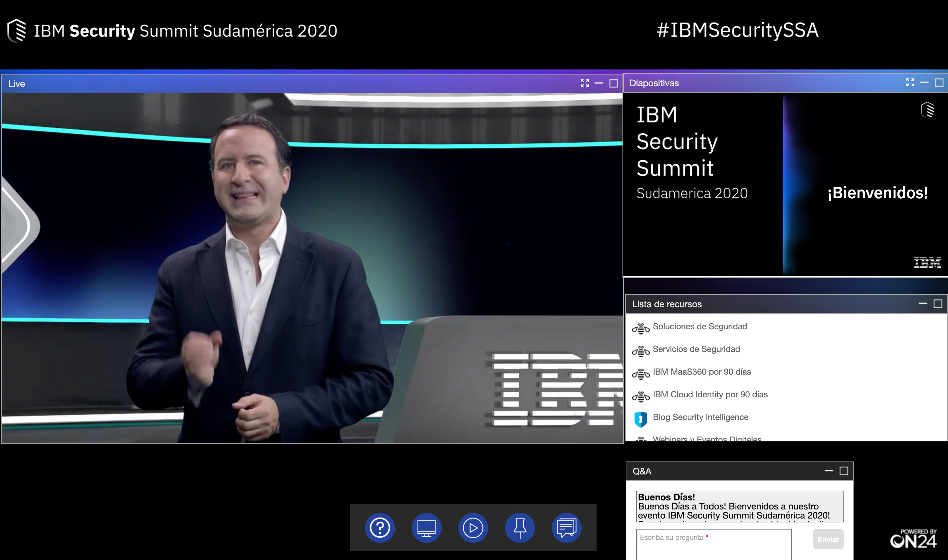Open IBM Cloud Identity por 90 días
The width and height of the screenshot is (948, 560).
click(x=710, y=394)
